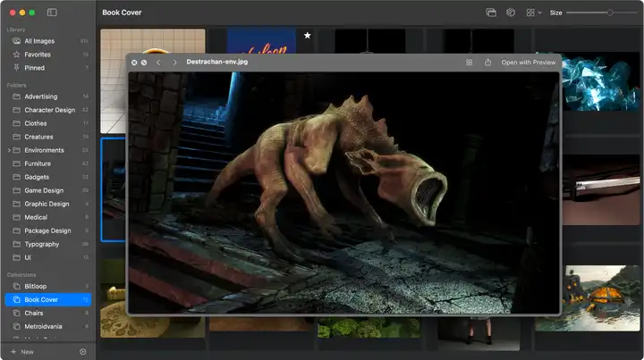Click the grid icon in the preview header
Viewport: 644px width, 360px height.
tap(469, 63)
